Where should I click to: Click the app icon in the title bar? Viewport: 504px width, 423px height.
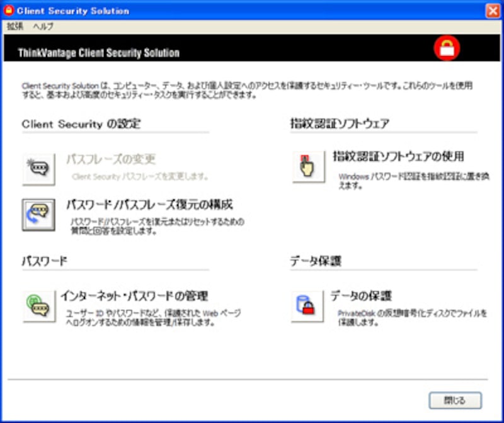pos(9,11)
